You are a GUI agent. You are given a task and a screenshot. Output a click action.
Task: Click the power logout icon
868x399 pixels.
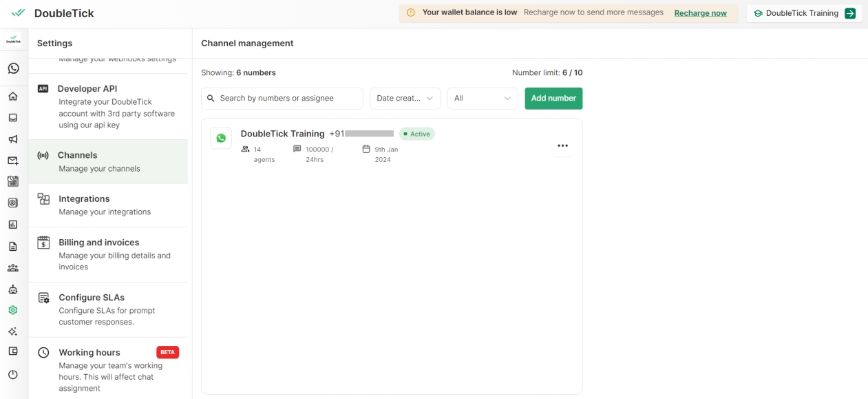click(13, 375)
